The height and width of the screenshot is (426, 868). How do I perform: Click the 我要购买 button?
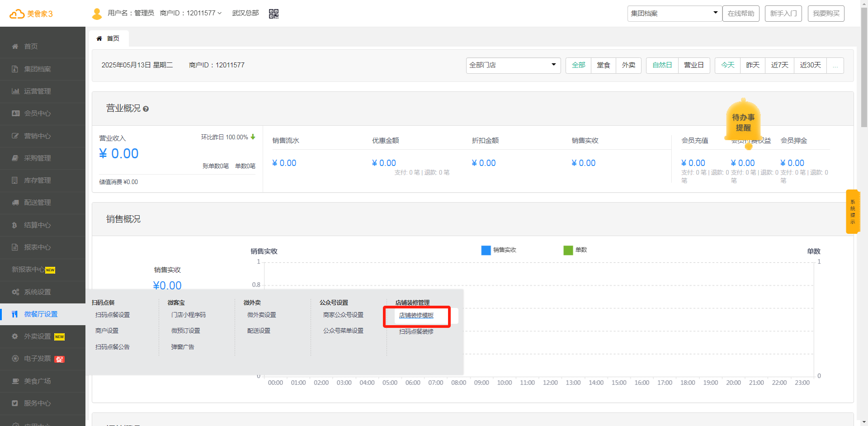(x=826, y=14)
